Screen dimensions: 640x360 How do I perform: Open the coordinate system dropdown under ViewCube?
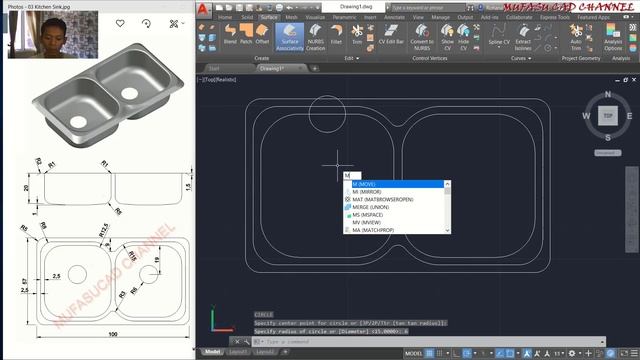tap(607, 153)
